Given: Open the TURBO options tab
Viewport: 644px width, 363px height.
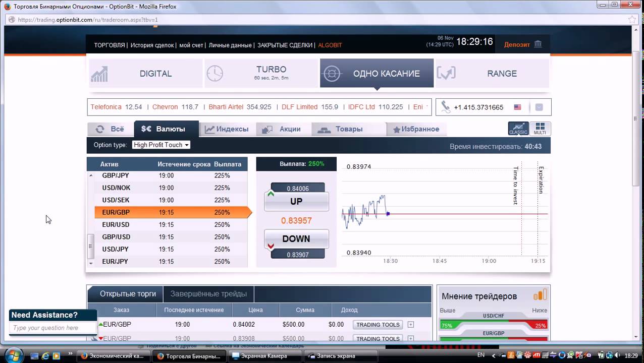Looking at the screenshot, I should [261, 74].
